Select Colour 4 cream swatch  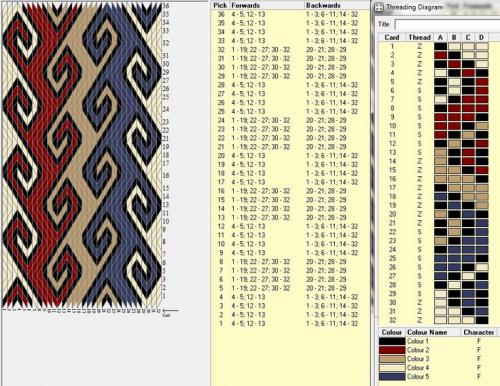[392, 368]
